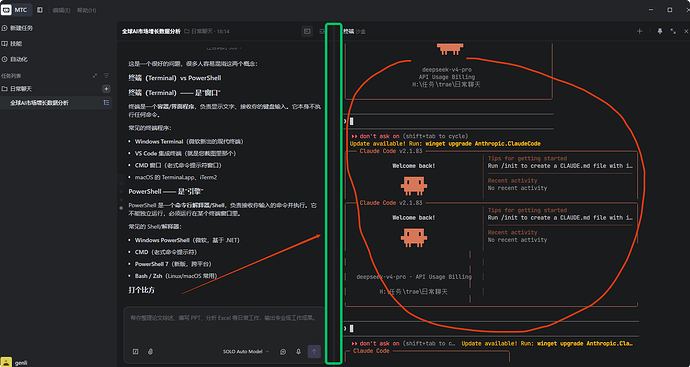Click the winget upgrade Anthropic.ClaudeCode text
The height and width of the screenshot is (367, 690).
[x=483, y=144]
